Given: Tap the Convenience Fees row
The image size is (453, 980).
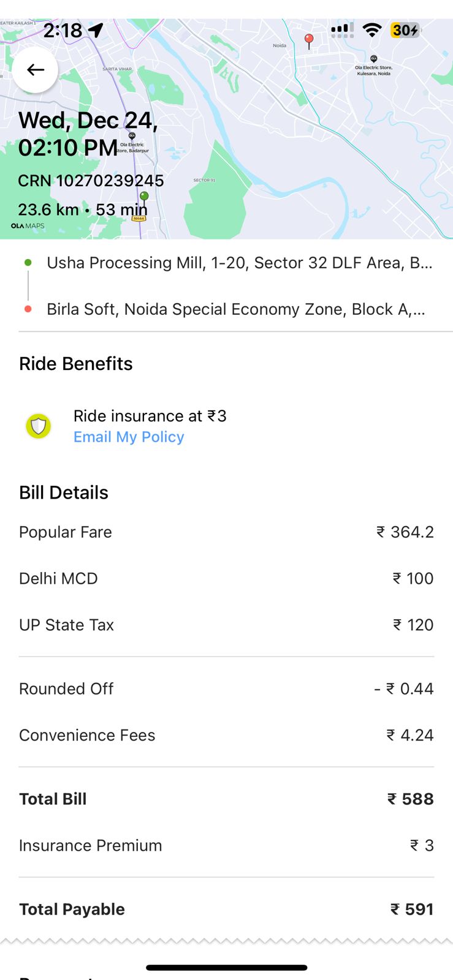Looking at the screenshot, I should point(226,735).
